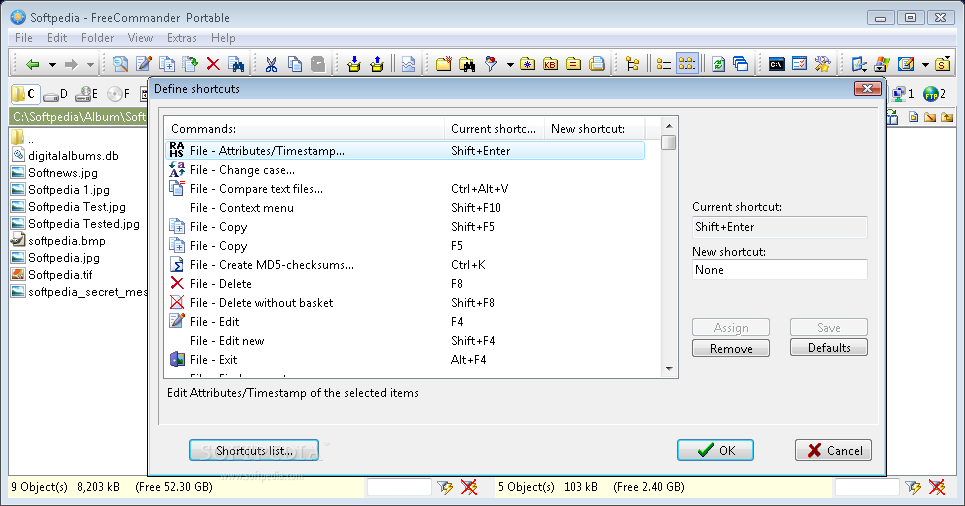Click right status bar crossed-out filter icon
Viewport: 965px width, 506px height.
937,488
